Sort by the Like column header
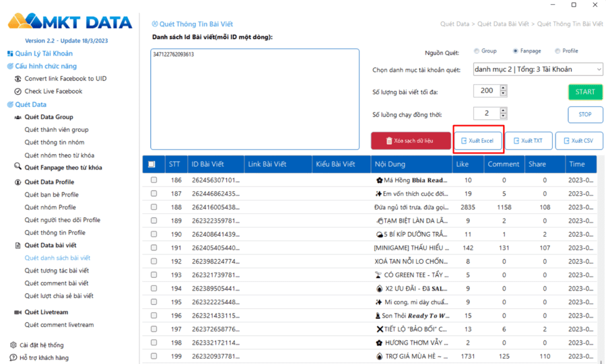 coord(468,164)
